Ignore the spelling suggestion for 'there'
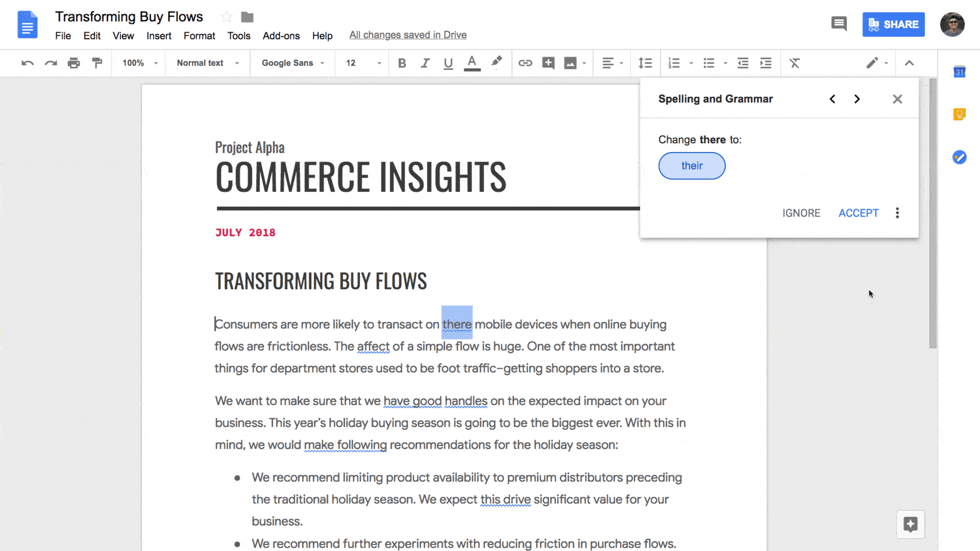The height and width of the screenshot is (551, 980). [x=801, y=213]
